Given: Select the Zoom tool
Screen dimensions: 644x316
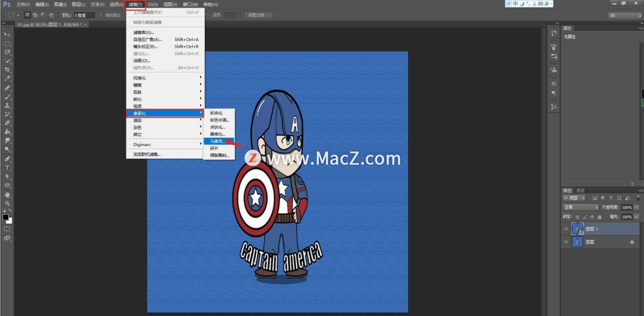Looking at the screenshot, I should [x=7, y=203].
